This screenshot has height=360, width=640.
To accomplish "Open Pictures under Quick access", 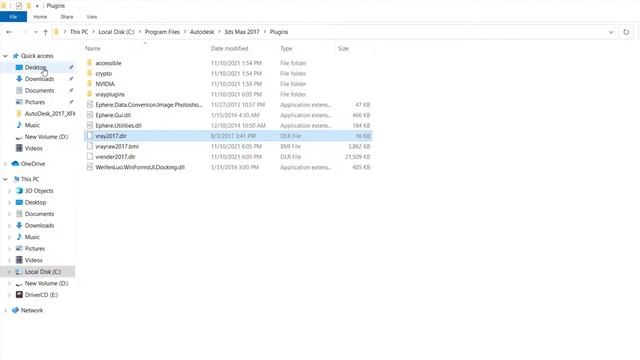I will (35, 102).
